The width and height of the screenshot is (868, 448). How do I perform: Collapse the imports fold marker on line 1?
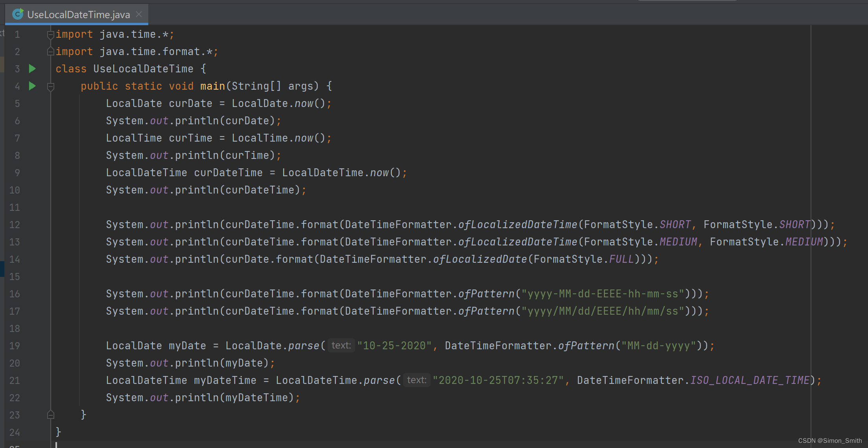click(50, 35)
